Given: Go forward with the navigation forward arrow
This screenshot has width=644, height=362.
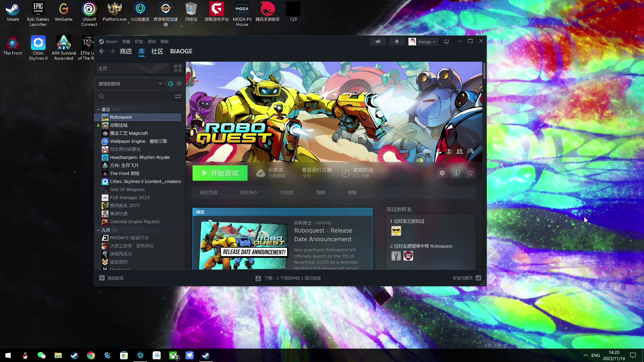Looking at the screenshot, I should click(112, 51).
